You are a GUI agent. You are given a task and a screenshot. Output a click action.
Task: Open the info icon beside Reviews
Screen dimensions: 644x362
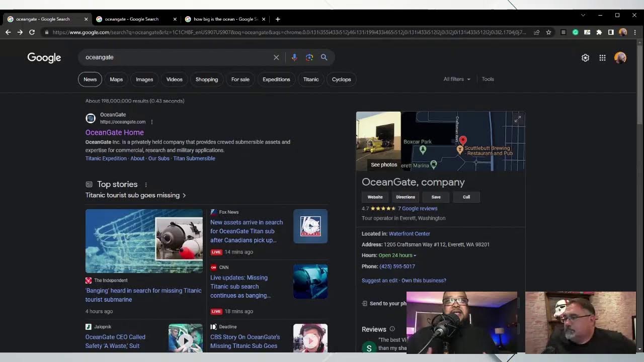pyautogui.click(x=392, y=329)
